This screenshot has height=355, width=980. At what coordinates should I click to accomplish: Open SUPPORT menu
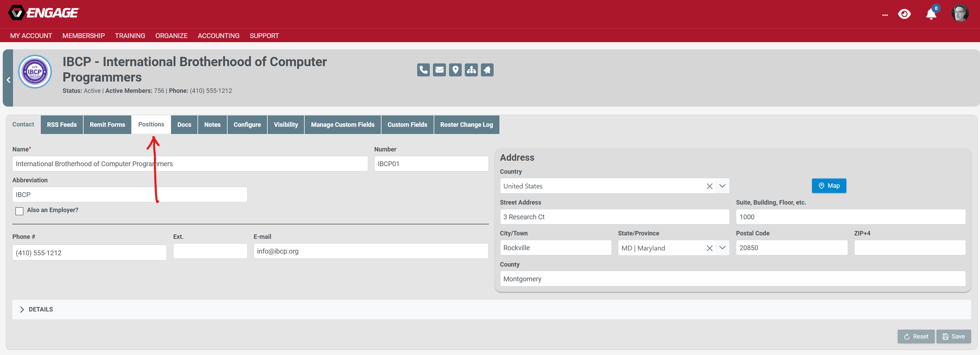pos(264,36)
